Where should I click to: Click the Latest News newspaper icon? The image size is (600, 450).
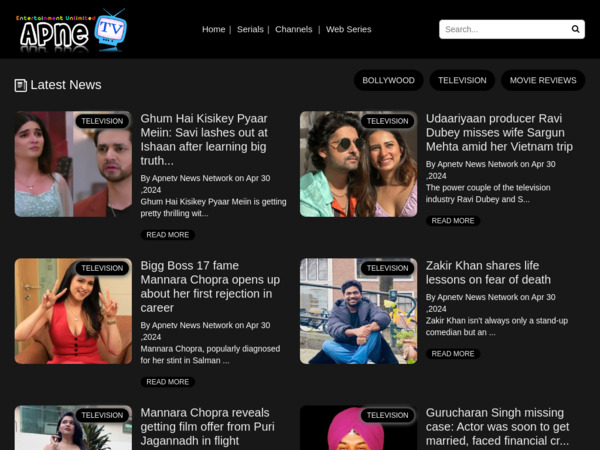tap(21, 85)
